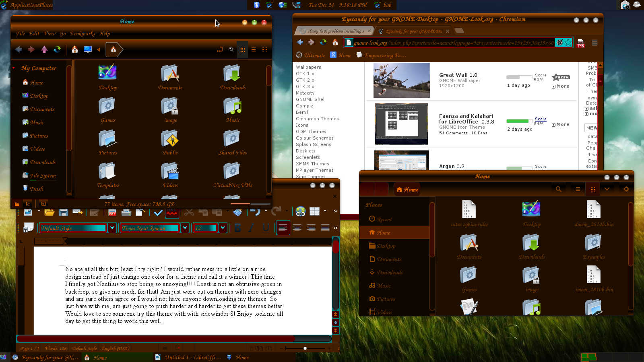Toggle justified alignment in LibreOffice
This screenshot has width=644, height=362.
click(x=325, y=228)
